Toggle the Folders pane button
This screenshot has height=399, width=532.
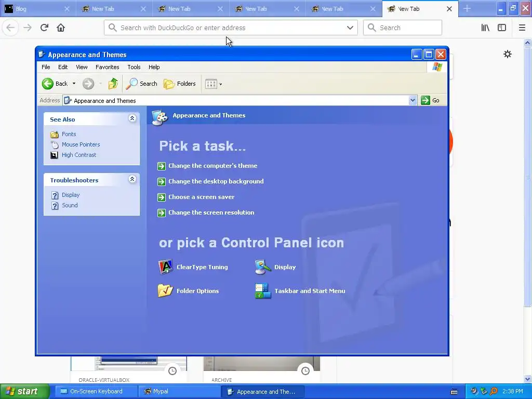coord(180,84)
